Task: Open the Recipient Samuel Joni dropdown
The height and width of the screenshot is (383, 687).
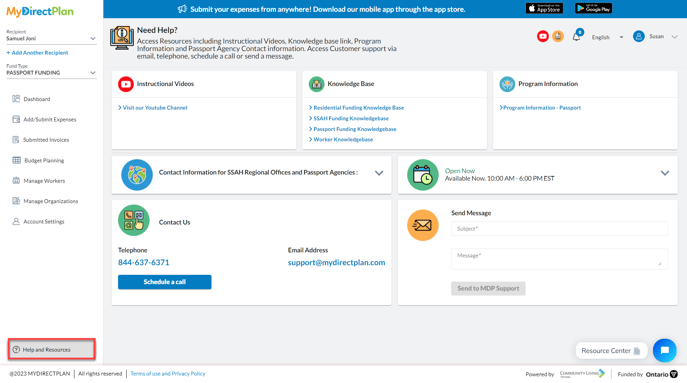Action: [51, 39]
